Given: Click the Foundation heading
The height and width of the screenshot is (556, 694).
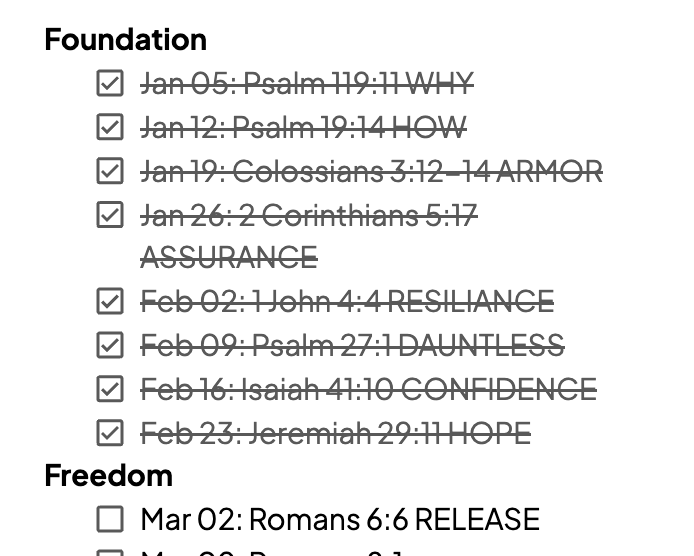Looking at the screenshot, I should [126, 39].
